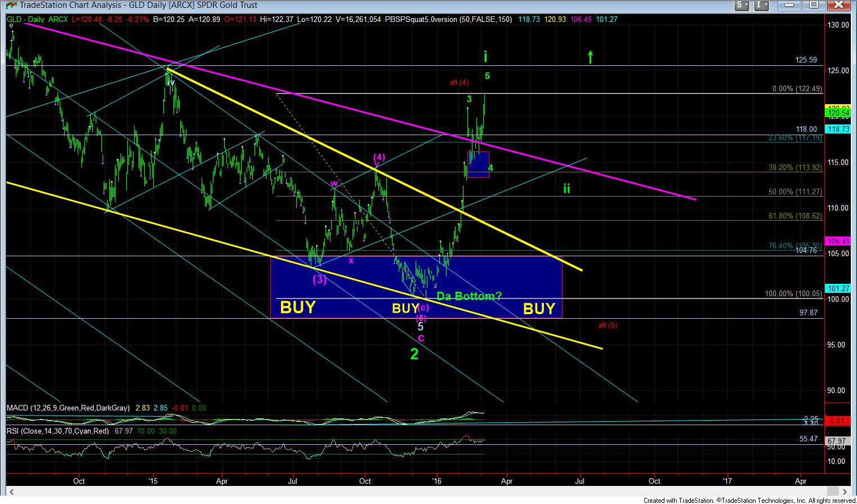
Task: Click the BUY label at box's right end
Action: tap(539, 309)
